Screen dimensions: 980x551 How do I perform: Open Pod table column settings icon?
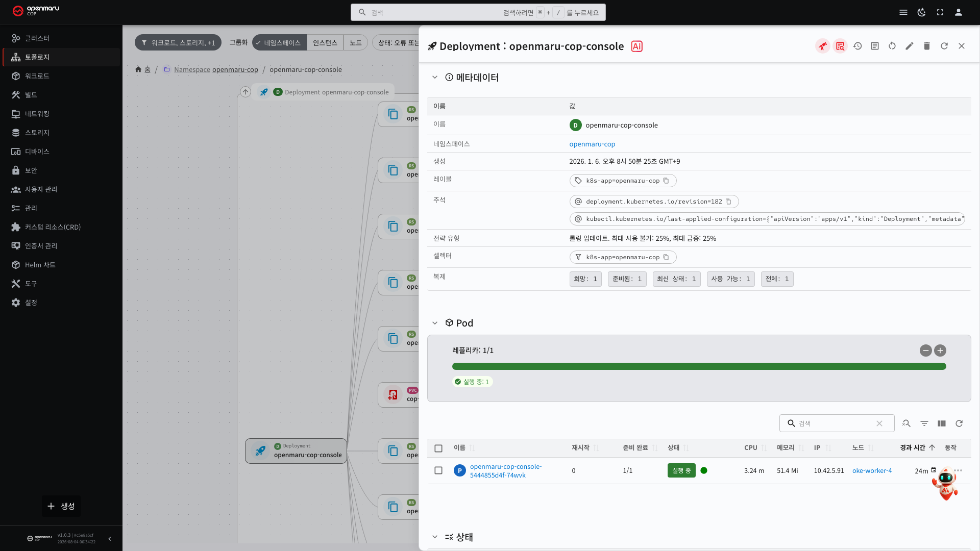point(942,423)
